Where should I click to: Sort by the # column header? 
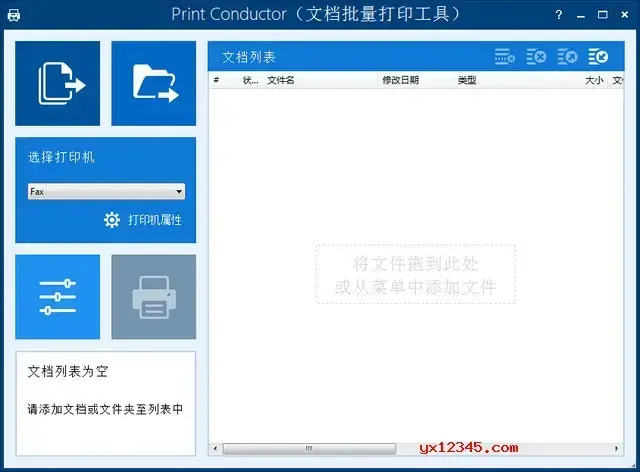click(x=223, y=80)
